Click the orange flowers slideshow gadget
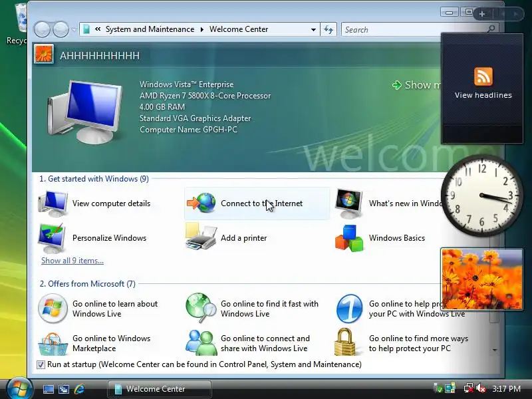The width and height of the screenshot is (532, 399). click(481, 279)
